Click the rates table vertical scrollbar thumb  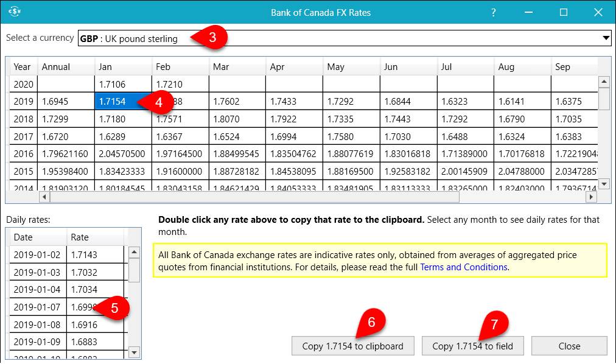[x=604, y=99]
